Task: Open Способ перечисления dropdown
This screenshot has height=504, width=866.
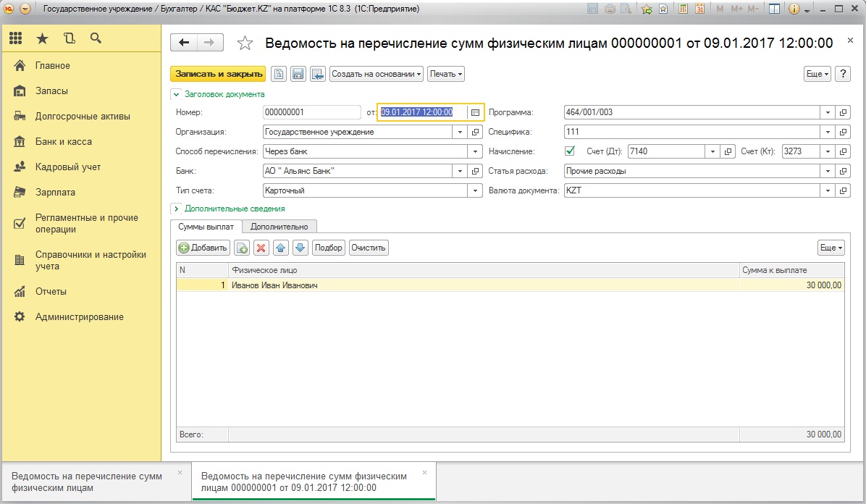Action: [475, 151]
